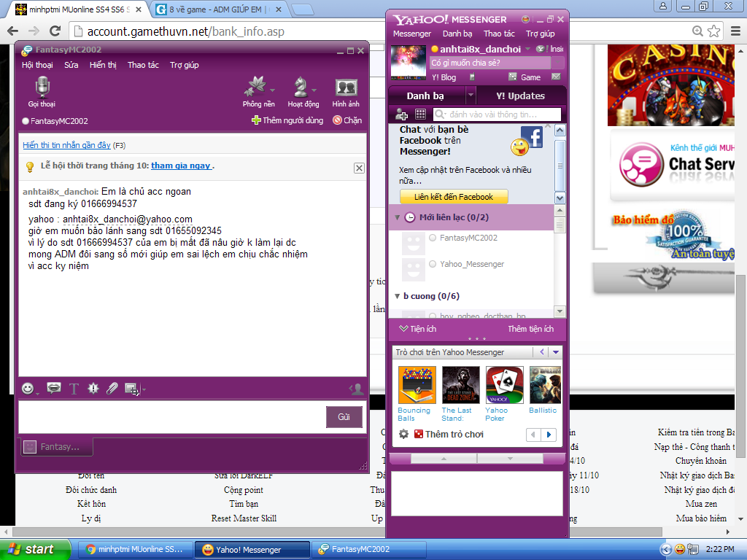
Task: Collapse b cuong contact group
Action: [398, 296]
